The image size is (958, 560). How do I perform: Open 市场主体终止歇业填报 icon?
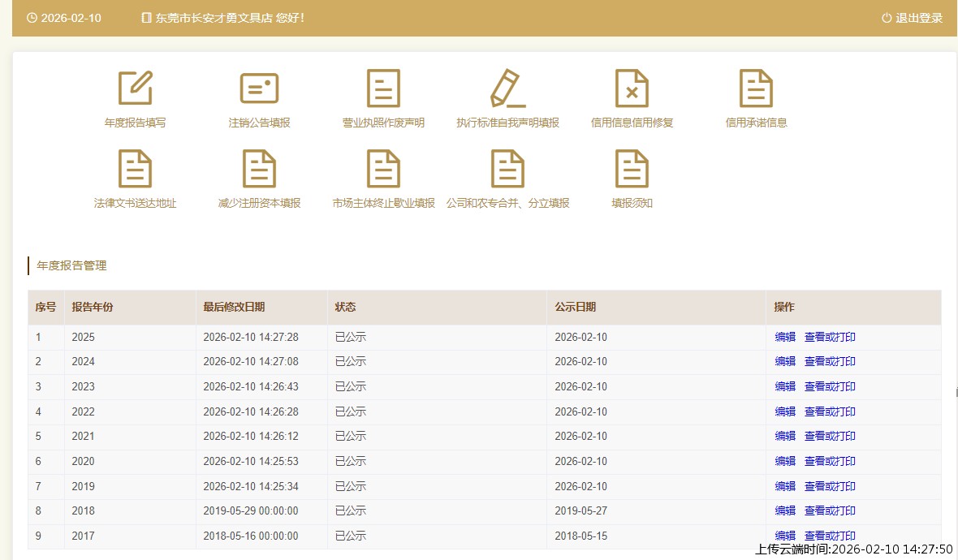[x=383, y=170]
